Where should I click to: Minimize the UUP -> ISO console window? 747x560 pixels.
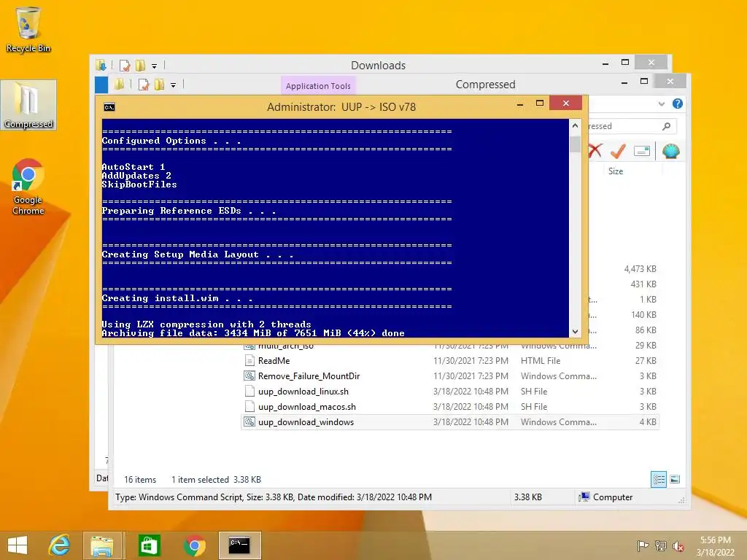[x=520, y=104]
